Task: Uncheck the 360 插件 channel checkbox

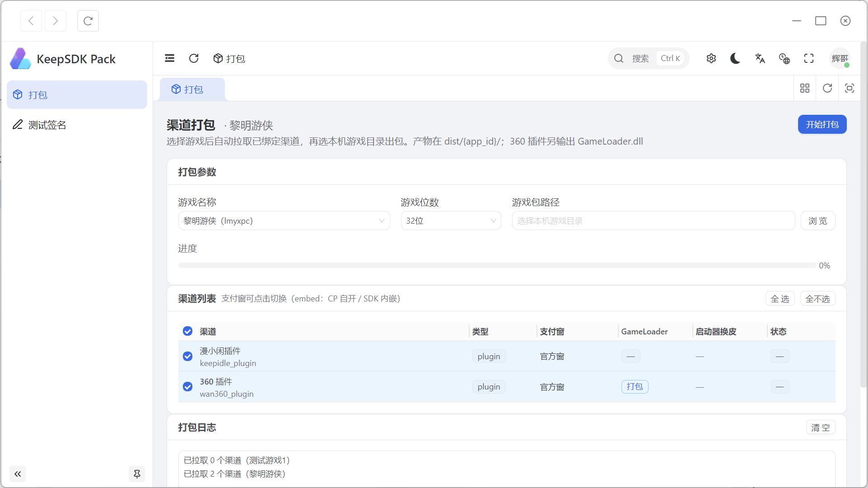Action: (188, 387)
